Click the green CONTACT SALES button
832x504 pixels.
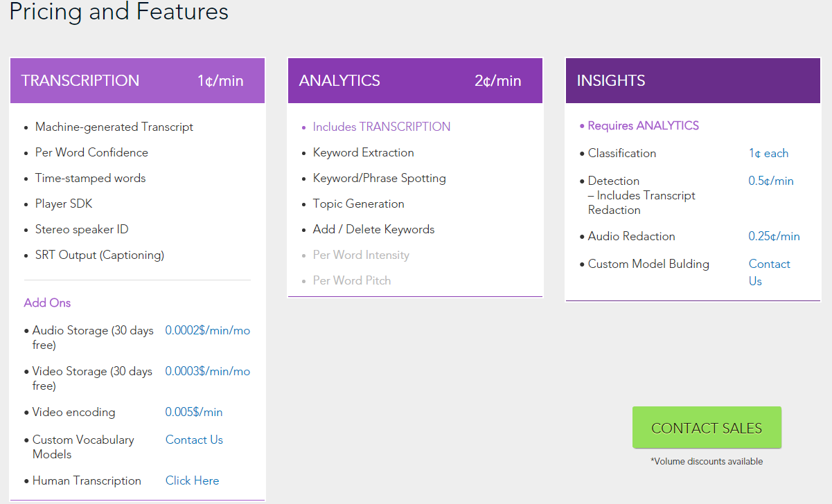click(x=707, y=428)
